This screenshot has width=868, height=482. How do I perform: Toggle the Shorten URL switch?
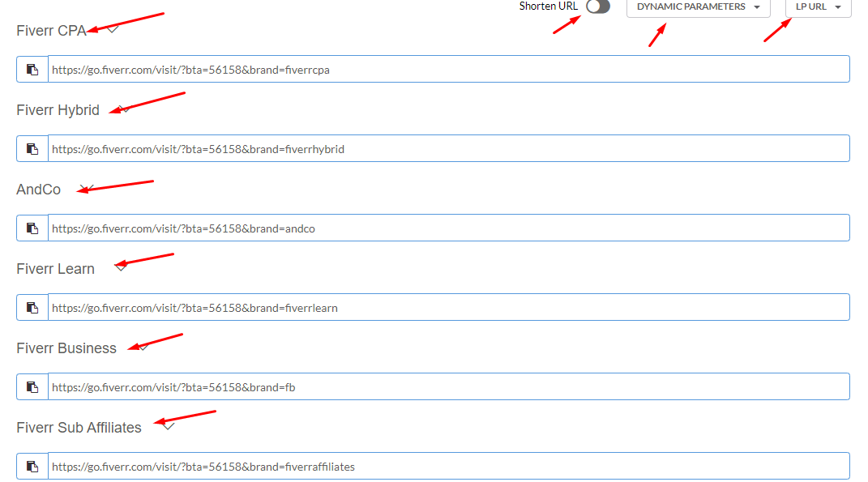(x=598, y=6)
